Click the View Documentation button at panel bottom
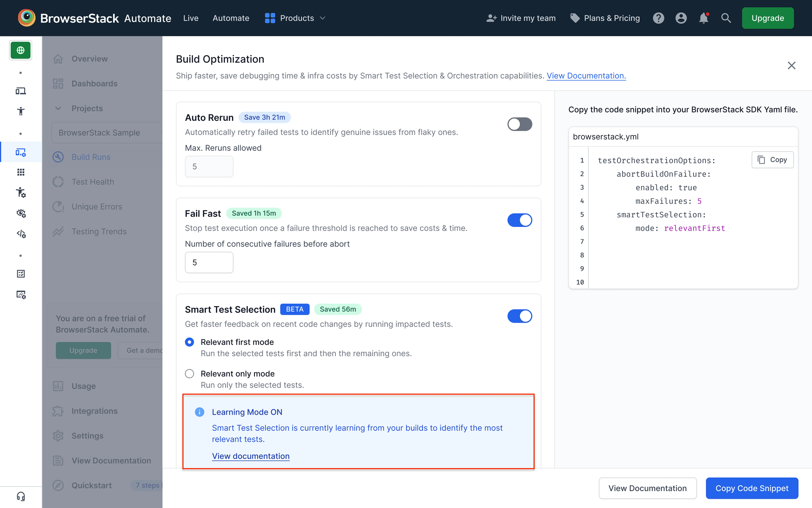812x508 pixels. [x=648, y=488]
